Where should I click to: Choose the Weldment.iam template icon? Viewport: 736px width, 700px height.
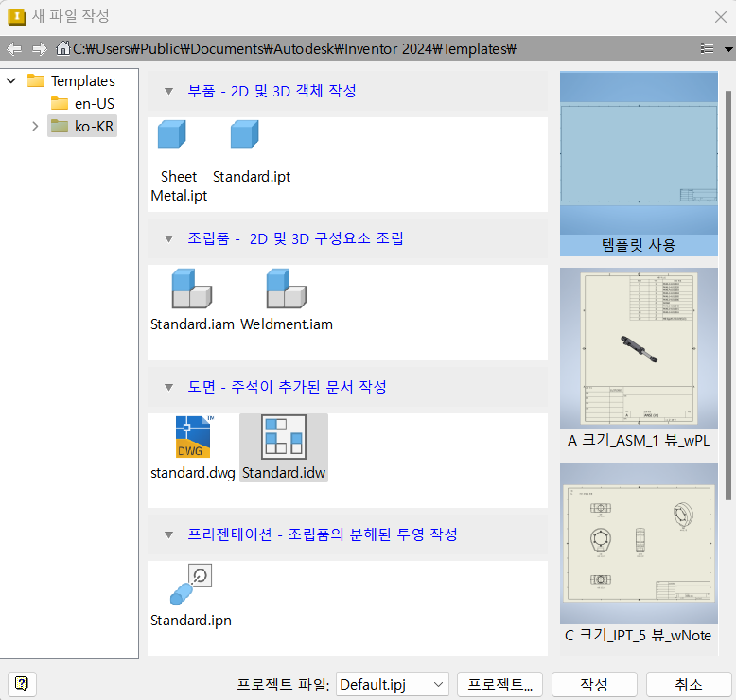(287, 289)
